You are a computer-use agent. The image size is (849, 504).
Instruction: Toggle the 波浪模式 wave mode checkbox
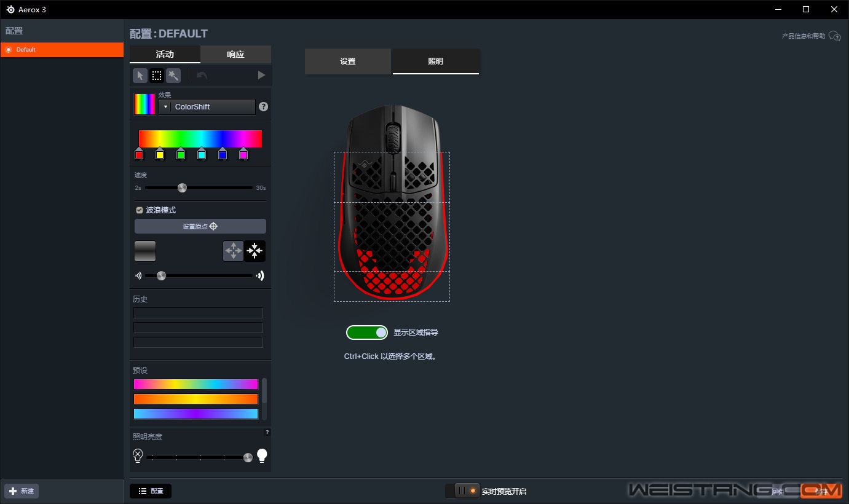[140, 210]
